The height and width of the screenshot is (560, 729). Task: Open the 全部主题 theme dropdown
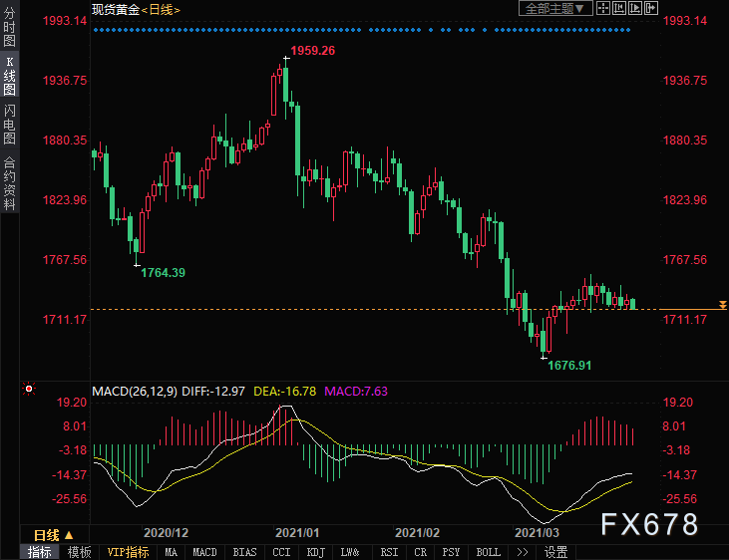click(555, 8)
